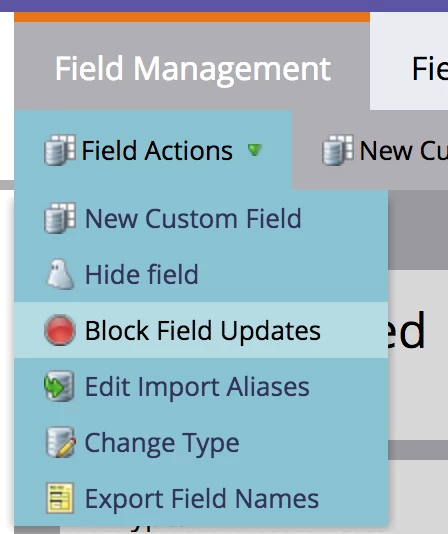Click the green arrow Edit Import Aliases icon

(x=59, y=386)
